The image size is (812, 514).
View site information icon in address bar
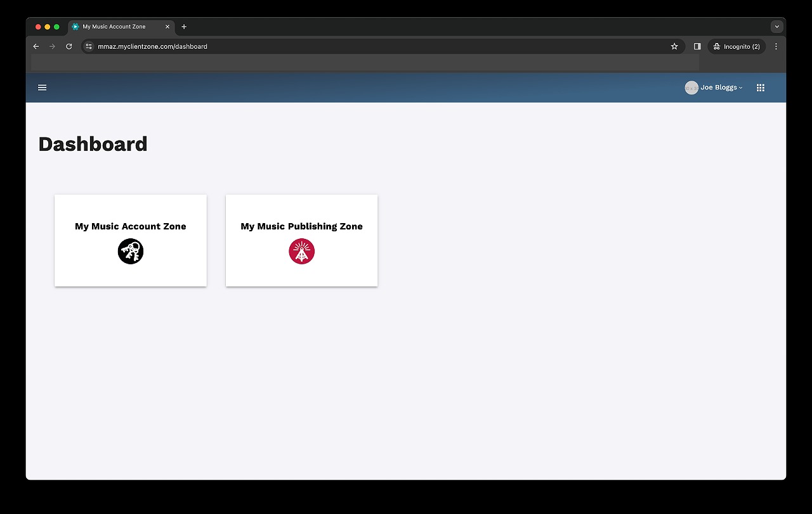[x=89, y=46]
